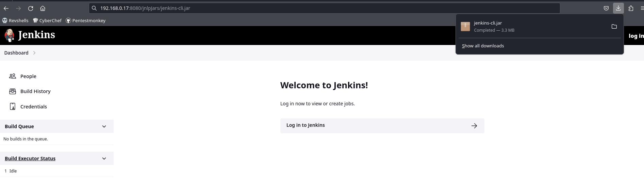
Task: Click the 'No builds in the queue.' text
Action: pos(26,139)
